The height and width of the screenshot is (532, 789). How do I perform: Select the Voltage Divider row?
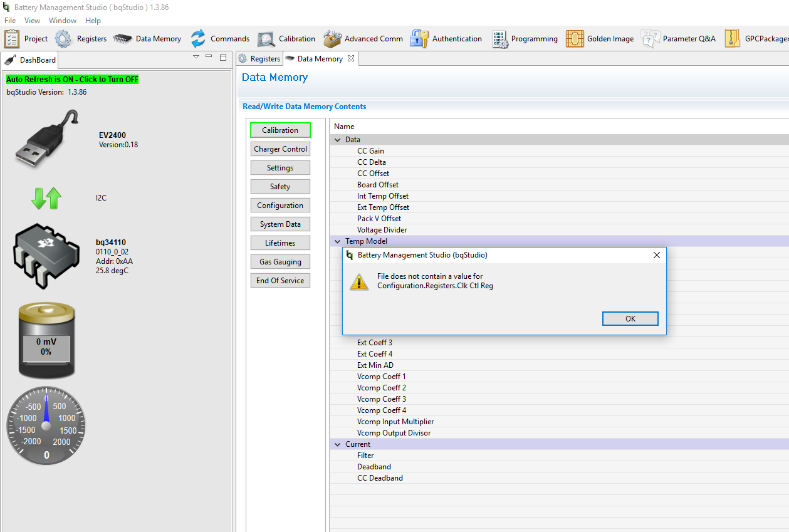tap(559, 230)
